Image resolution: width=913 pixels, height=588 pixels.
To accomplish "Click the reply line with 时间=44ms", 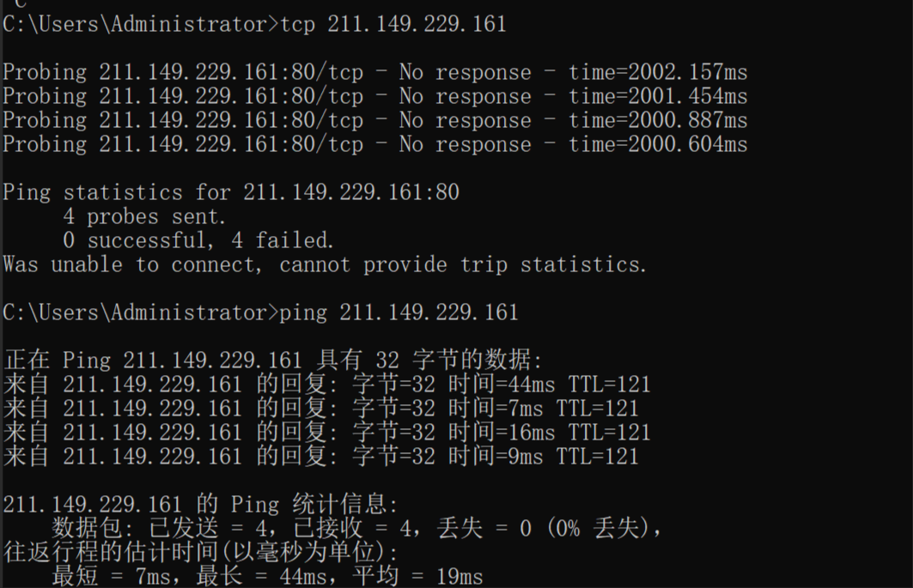I will (327, 385).
